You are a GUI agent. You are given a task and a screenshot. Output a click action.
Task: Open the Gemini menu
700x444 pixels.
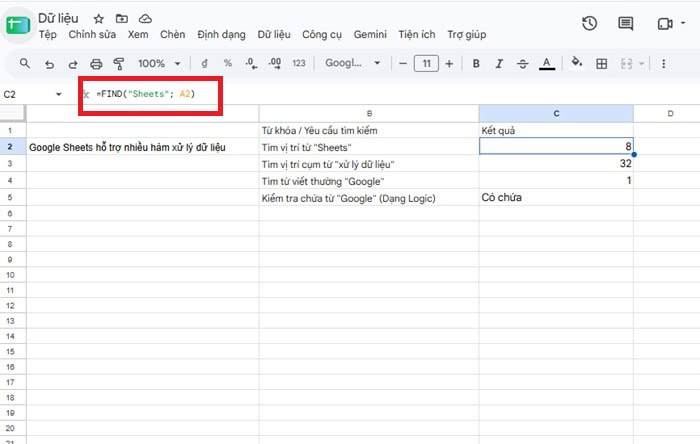click(x=370, y=35)
